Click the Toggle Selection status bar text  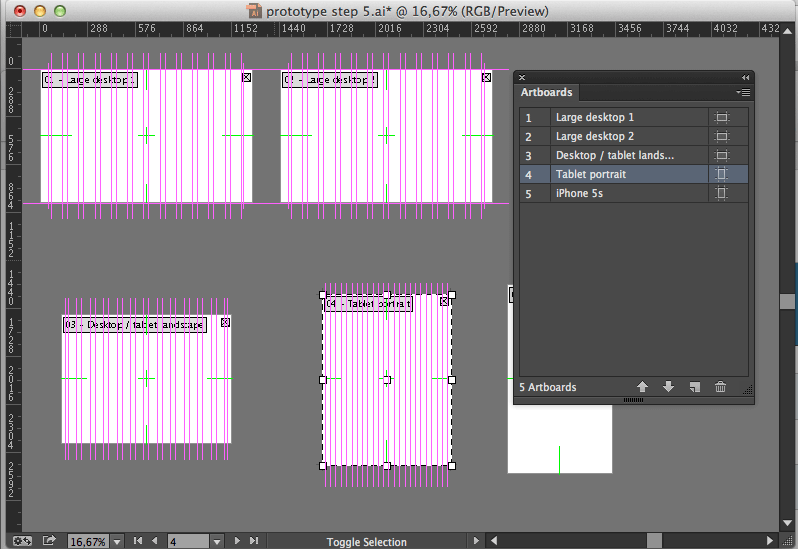coord(366,542)
